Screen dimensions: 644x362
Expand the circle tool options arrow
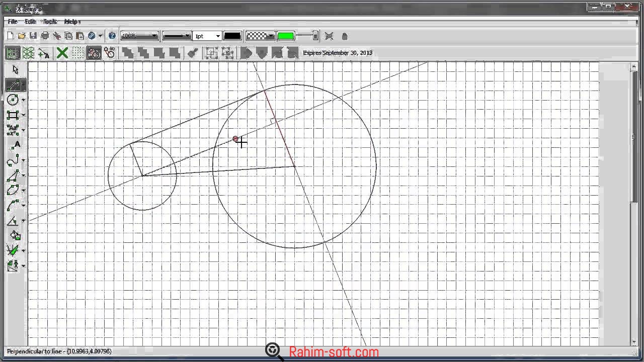(x=24, y=101)
